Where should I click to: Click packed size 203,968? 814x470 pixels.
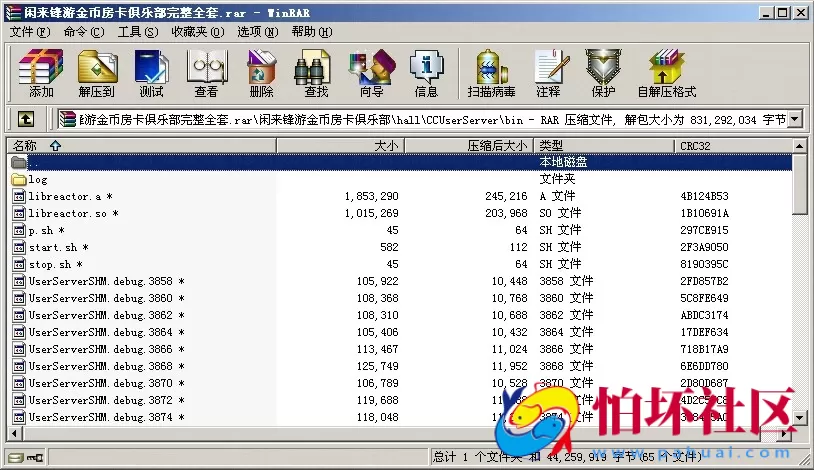click(506, 213)
